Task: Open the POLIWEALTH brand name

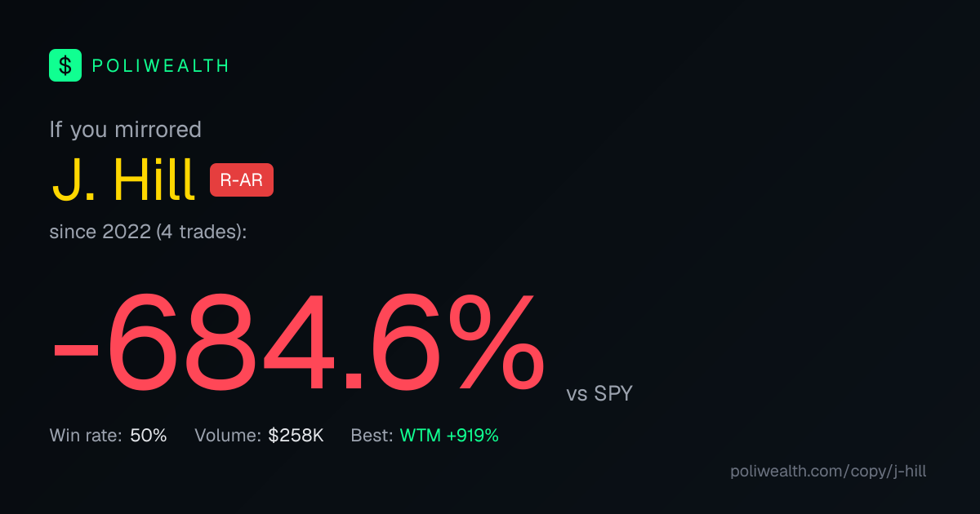Action: [161, 66]
